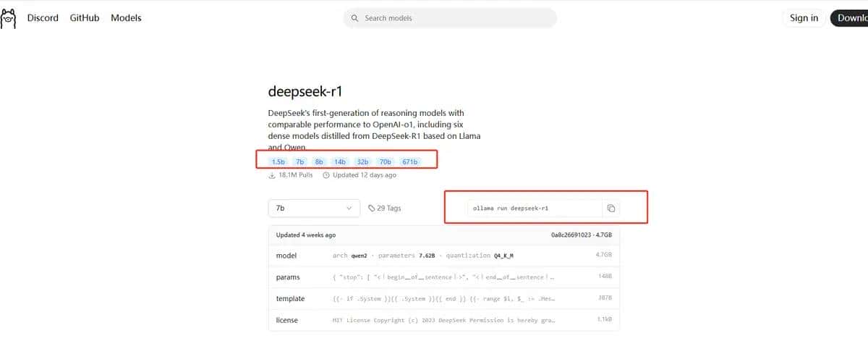Open the 7b version dropdown
This screenshot has height=354, width=868.
pos(314,208)
